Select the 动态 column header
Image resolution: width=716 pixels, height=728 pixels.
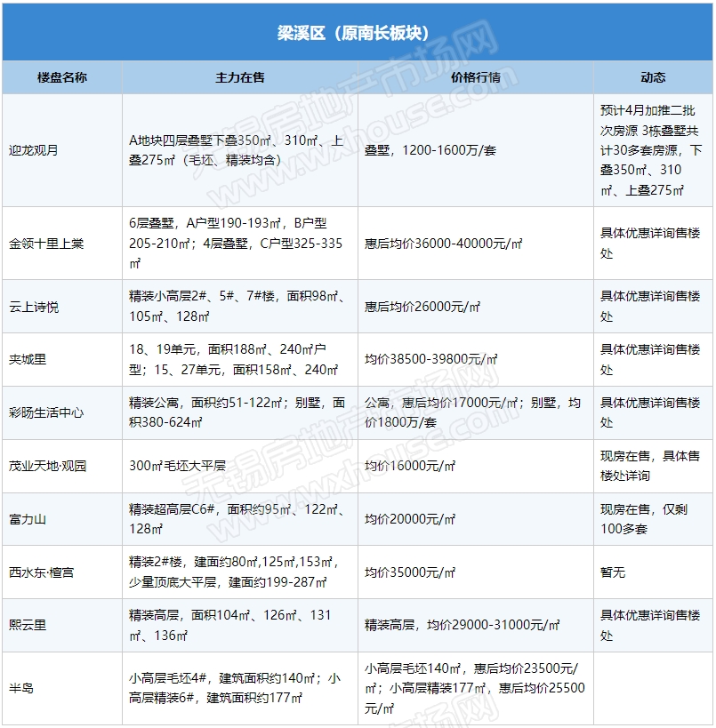pos(653,77)
